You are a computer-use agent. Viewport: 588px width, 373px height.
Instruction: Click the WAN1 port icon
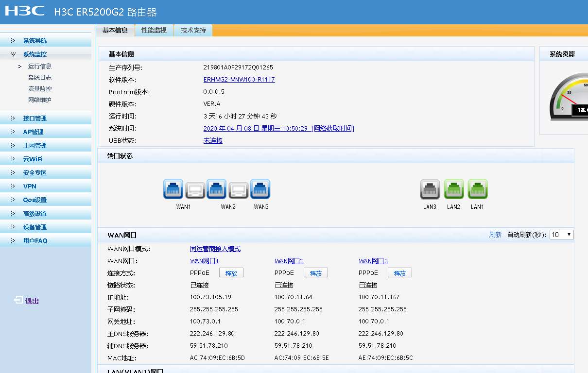(173, 189)
